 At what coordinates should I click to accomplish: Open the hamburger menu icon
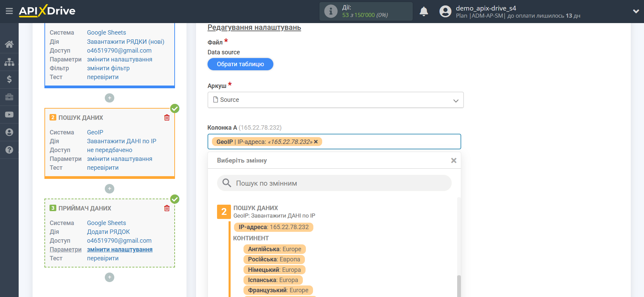point(9,11)
